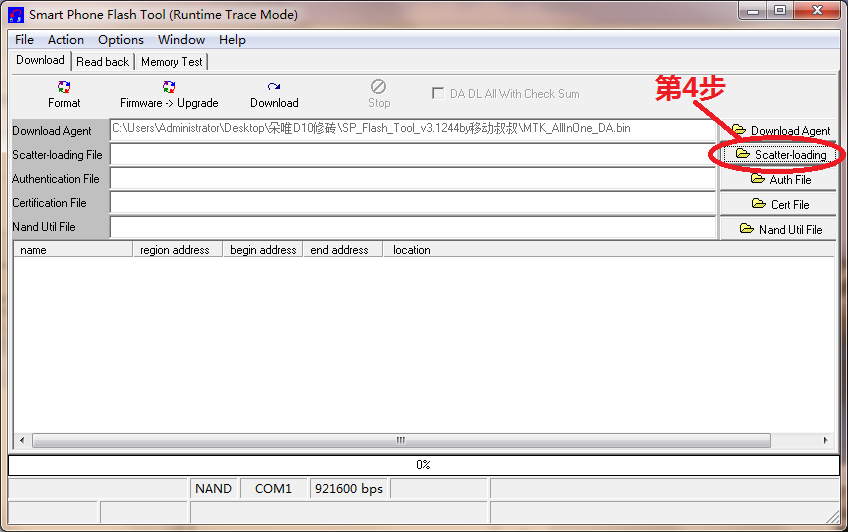Click the Nand Util File path field
Screen dimensions: 848x532
[x=413, y=228]
